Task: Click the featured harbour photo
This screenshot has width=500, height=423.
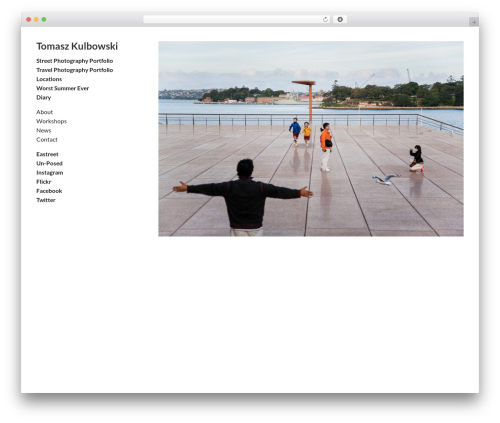Action: (x=311, y=139)
